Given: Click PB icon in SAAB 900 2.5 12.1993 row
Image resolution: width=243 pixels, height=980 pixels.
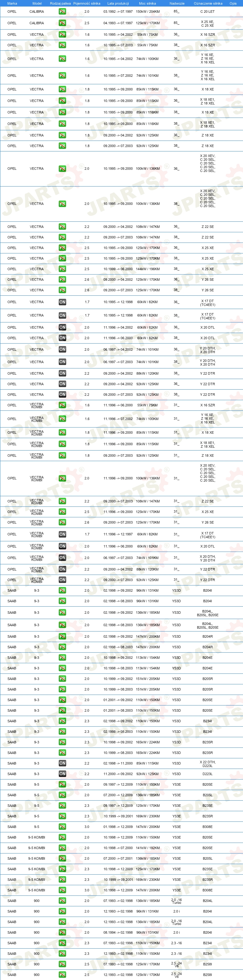Looking at the screenshot, I should (62, 975).
